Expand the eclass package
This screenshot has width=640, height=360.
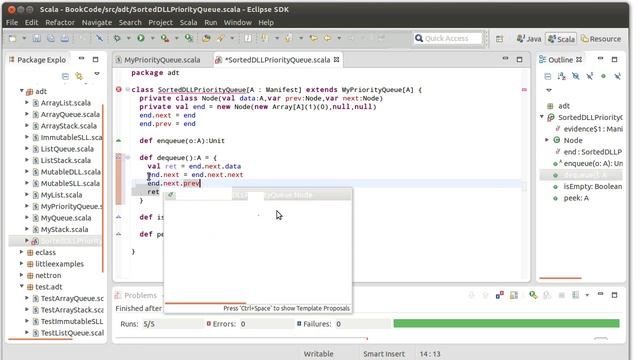(22, 252)
